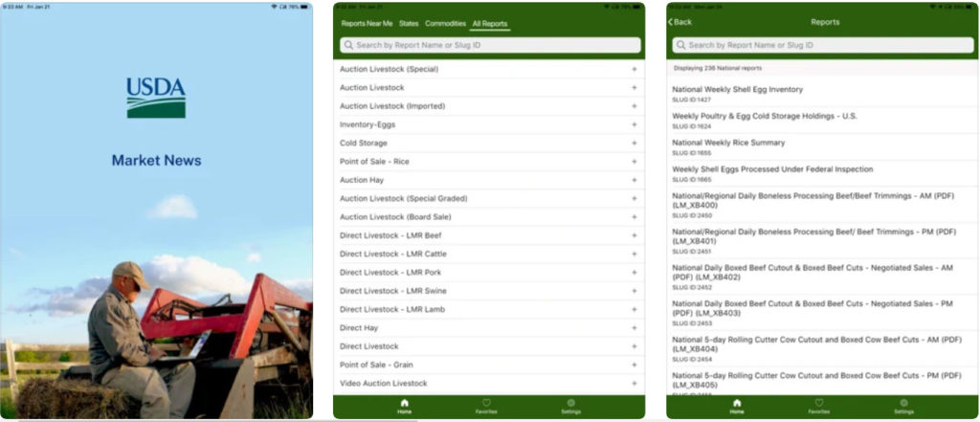Click the search field on the Reports screen
This screenshot has height=422, width=980.
[x=823, y=45]
